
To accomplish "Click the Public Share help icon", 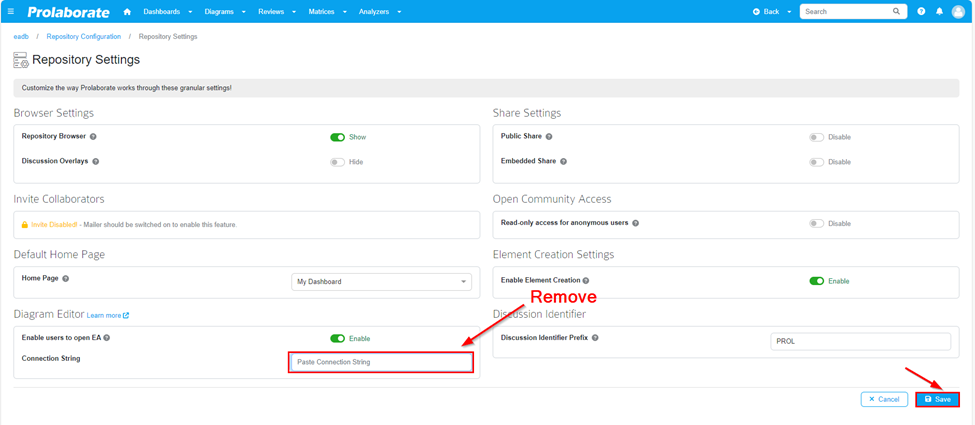I will coord(548,136).
